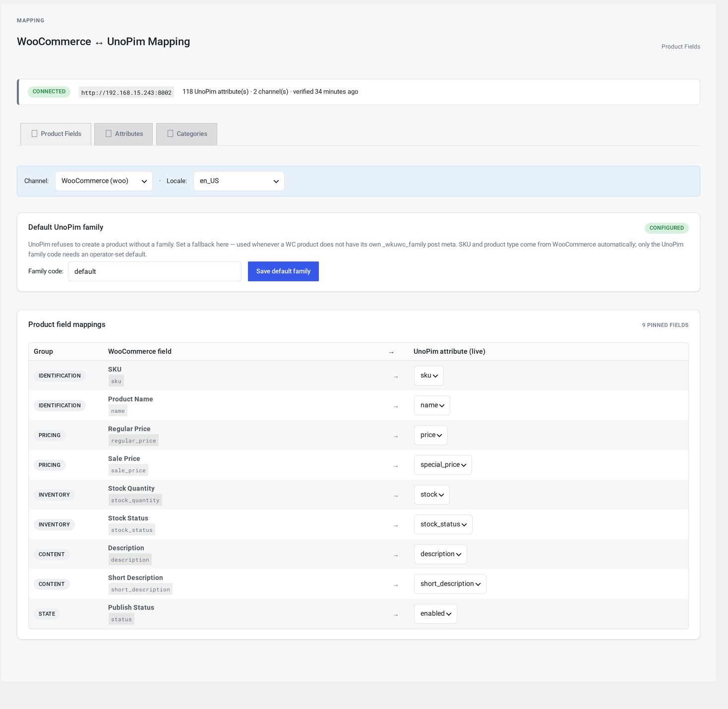Click the stock_quantity field code
Viewport: 728px width, 709px height.
pos(135,500)
